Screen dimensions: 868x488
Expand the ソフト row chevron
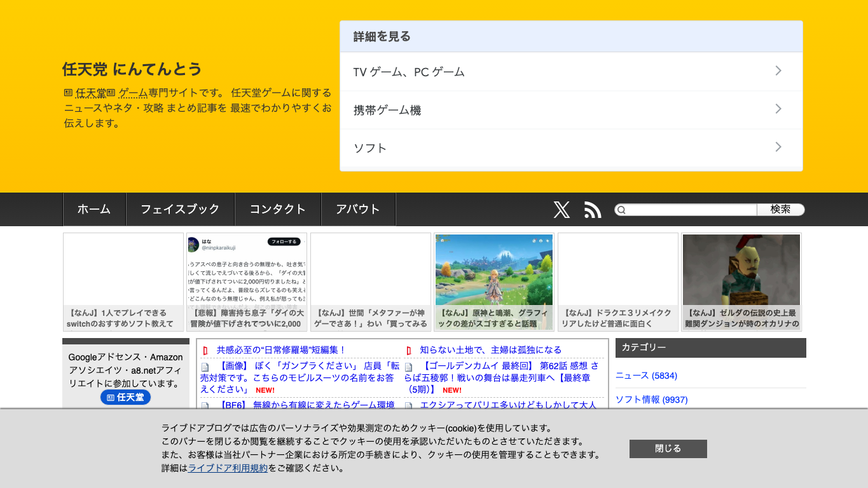point(778,147)
